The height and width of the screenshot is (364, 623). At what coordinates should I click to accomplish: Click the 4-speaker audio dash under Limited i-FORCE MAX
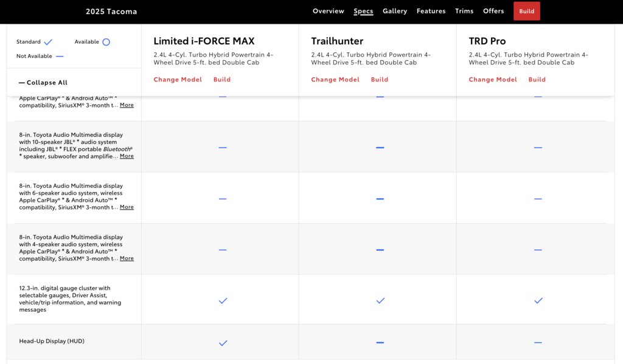pos(223,250)
